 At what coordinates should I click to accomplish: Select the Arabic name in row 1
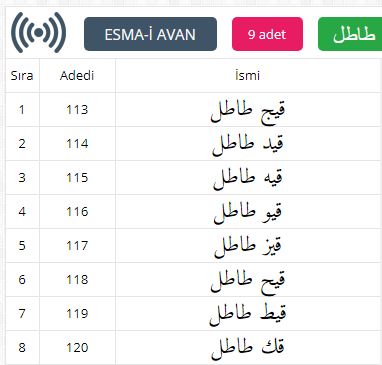pyautogui.click(x=248, y=111)
